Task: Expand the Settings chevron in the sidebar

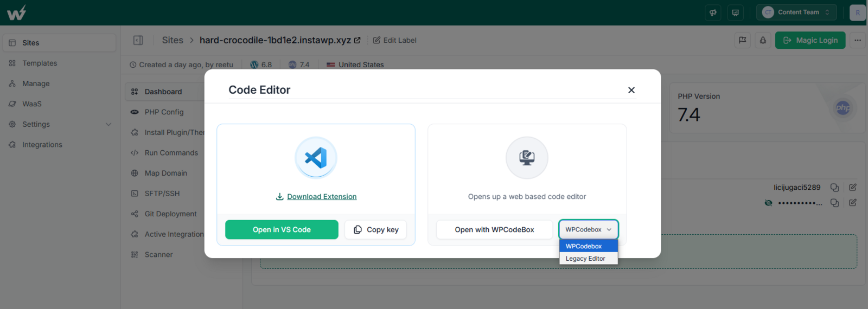Action: (x=108, y=124)
